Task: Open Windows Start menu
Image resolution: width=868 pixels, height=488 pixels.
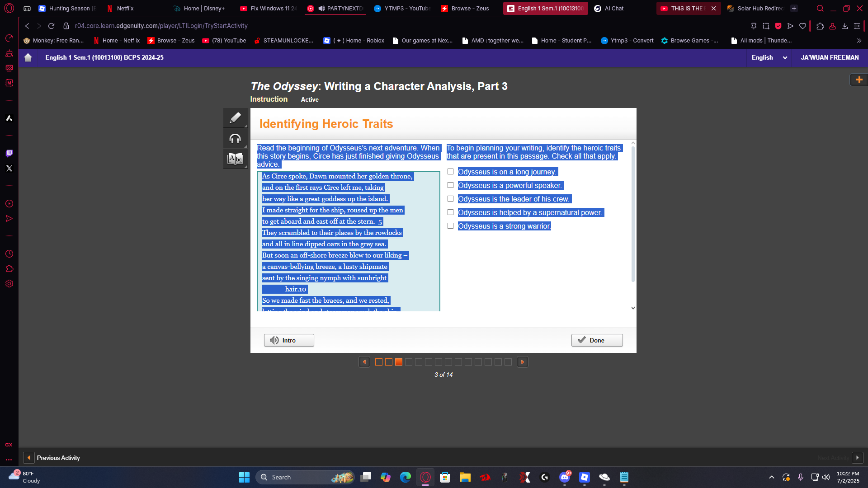Action: pyautogui.click(x=244, y=477)
